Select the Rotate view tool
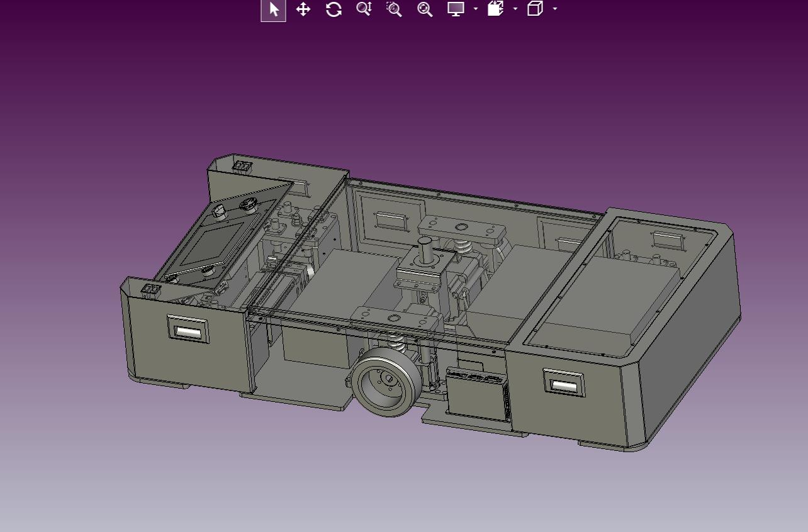Viewport: 808px width, 532px height. pyautogui.click(x=334, y=9)
